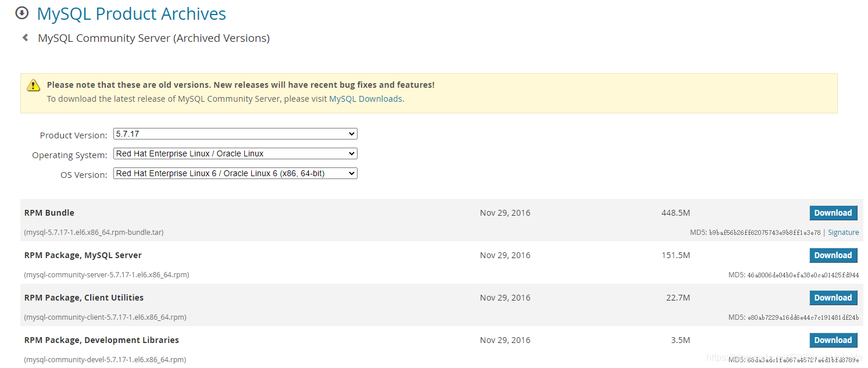
Task: Select filename mysql-5.7.17-1.el6.x86_64.rpm-bundle.tar
Action: pyautogui.click(x=94, y=232)
